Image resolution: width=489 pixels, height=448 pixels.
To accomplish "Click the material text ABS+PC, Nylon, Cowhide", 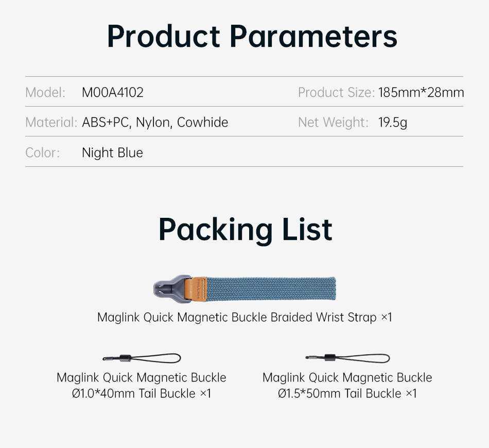I will tap(155, 122).
